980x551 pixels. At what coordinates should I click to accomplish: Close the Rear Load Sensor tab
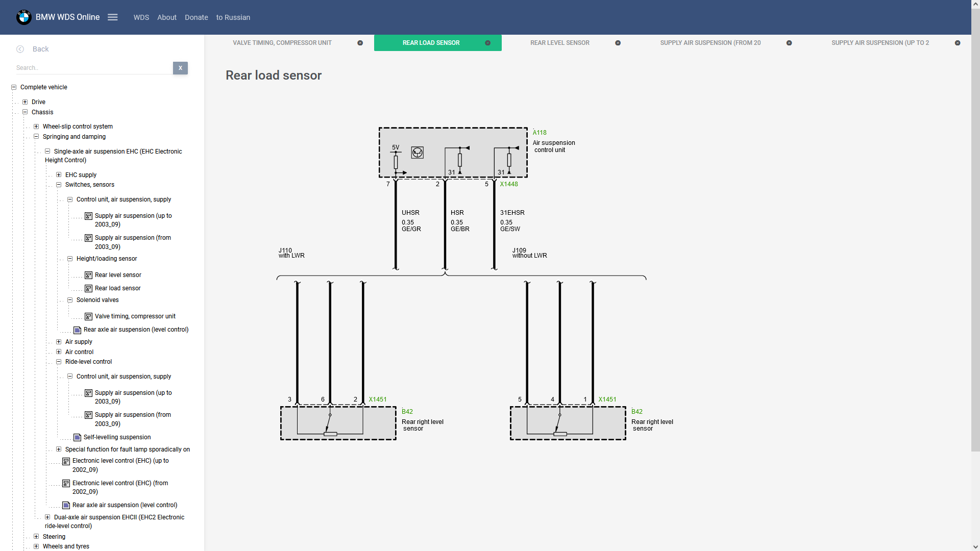(487, 43)
